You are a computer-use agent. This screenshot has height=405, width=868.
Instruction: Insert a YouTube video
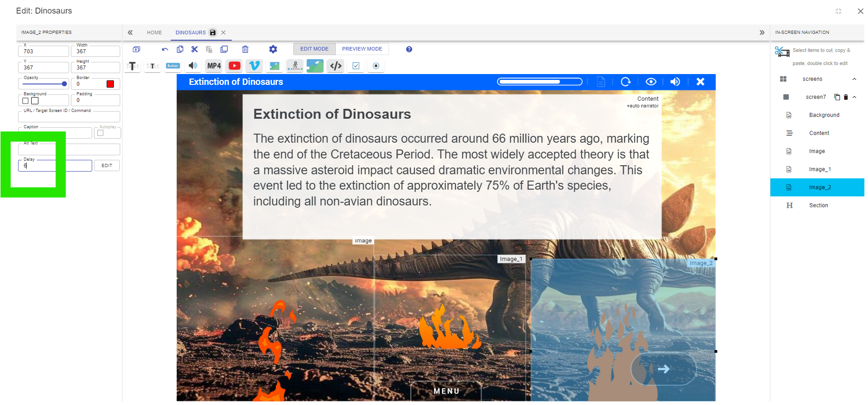235,66
